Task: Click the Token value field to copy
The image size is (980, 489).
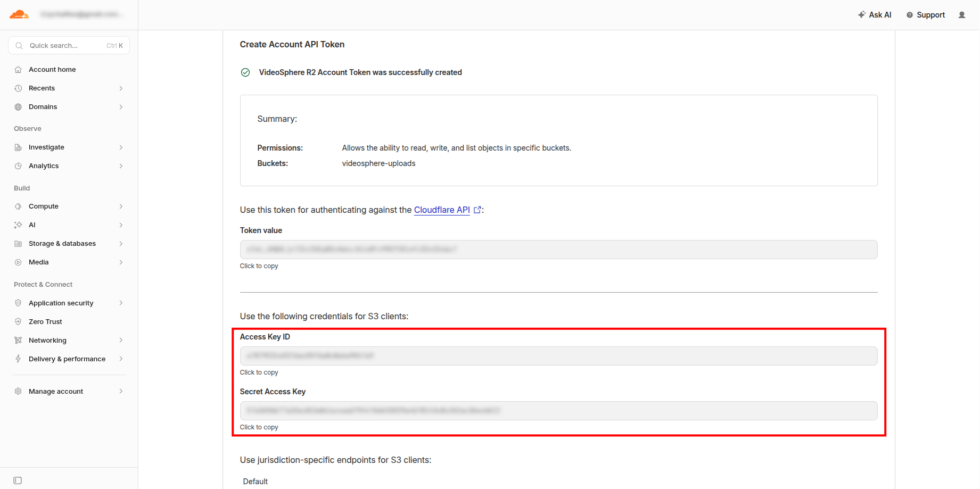Action: click(x=558, y=250)
